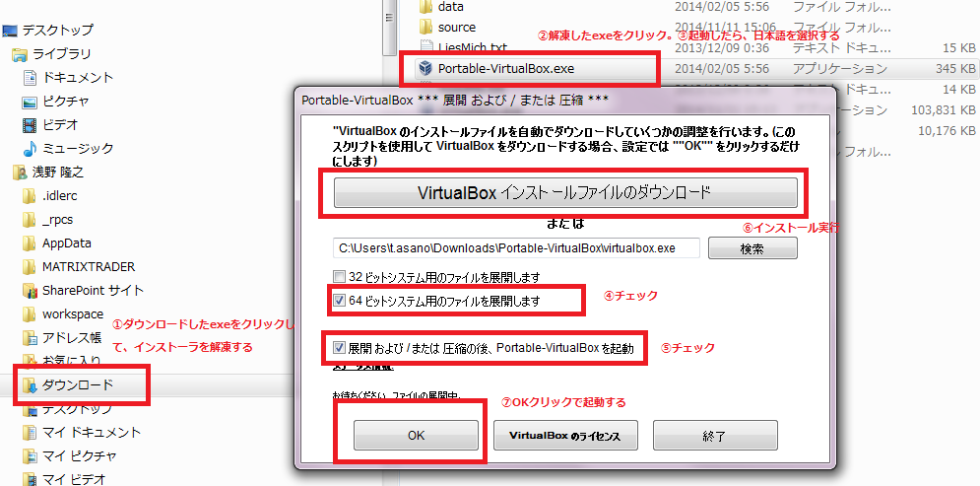Click the Videos (ビデオ) library icon
Viewport: 980px width, 486px height.
coord(30,125)
